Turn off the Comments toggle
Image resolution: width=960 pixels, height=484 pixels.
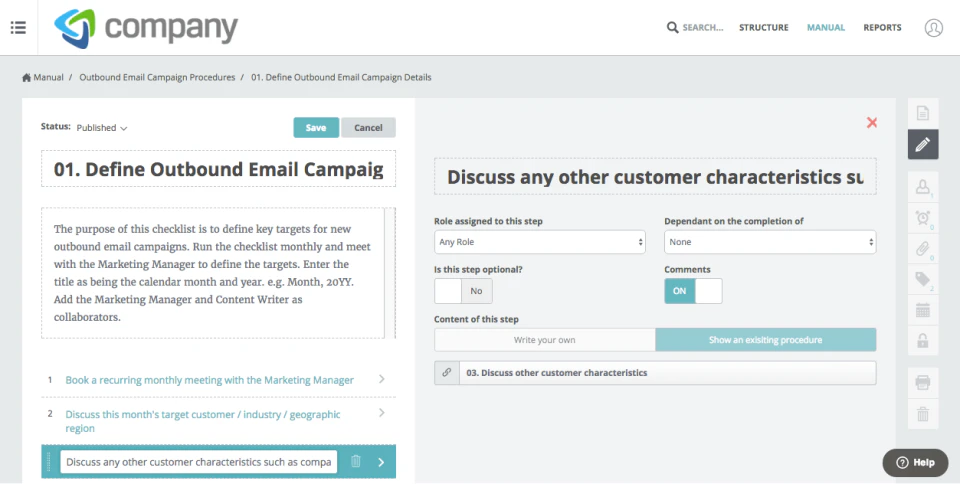pyautogui.click(x=693, y=291)
